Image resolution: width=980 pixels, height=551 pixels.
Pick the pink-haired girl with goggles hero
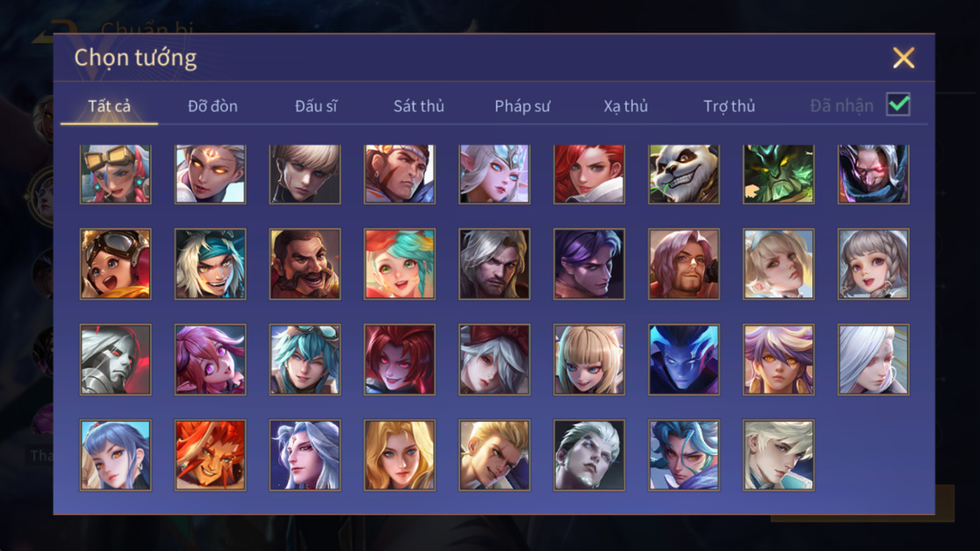tap(116, 175)
